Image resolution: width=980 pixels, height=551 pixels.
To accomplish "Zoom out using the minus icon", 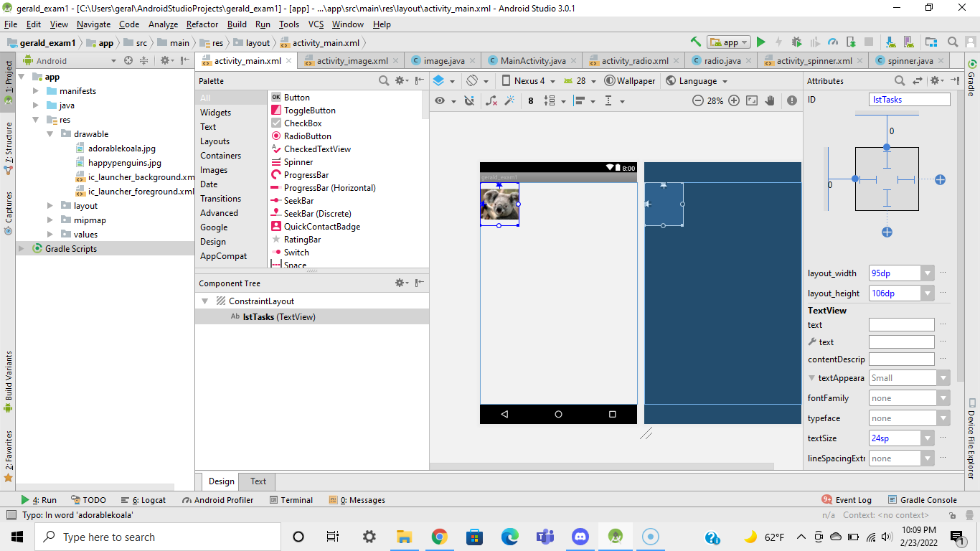I will coord(697,100).
